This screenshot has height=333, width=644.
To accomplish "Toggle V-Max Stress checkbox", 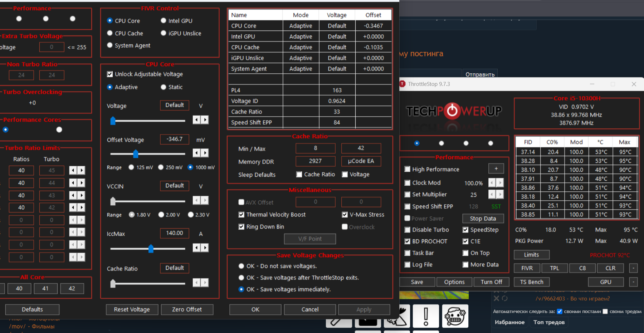I will [345, 215].
